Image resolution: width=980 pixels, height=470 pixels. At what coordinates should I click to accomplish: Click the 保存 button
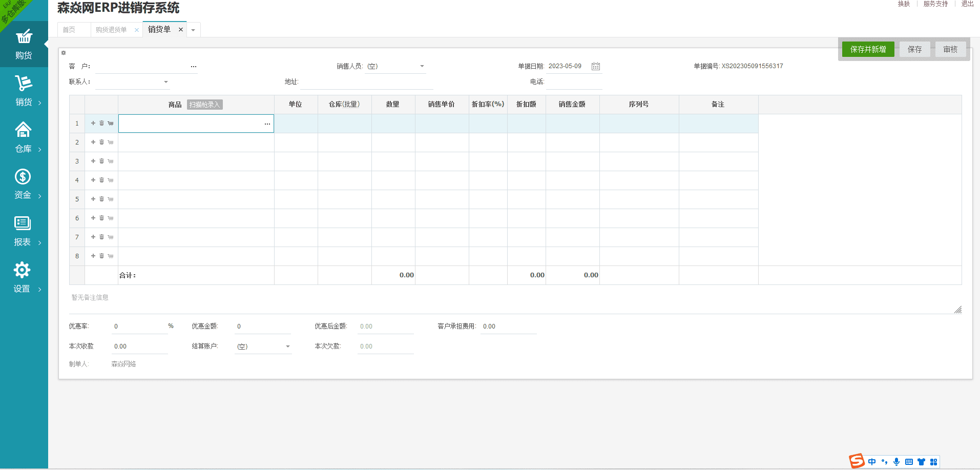point(915,49)
